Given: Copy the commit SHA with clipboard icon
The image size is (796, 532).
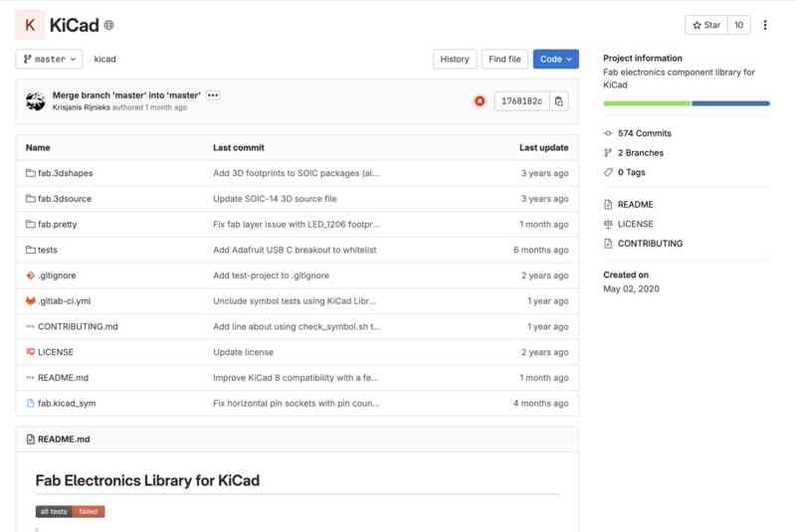Looking at the screenshot, I should click(x=559, y=101).
